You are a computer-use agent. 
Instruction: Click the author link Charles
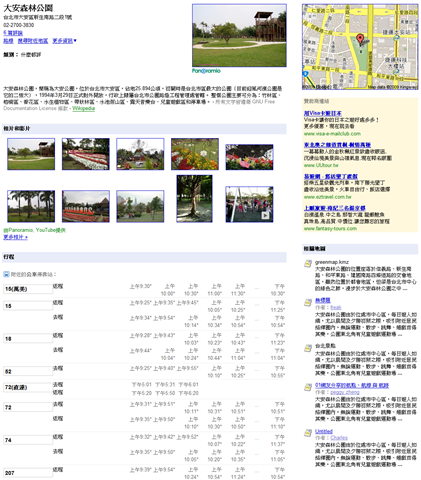[339, 438]
